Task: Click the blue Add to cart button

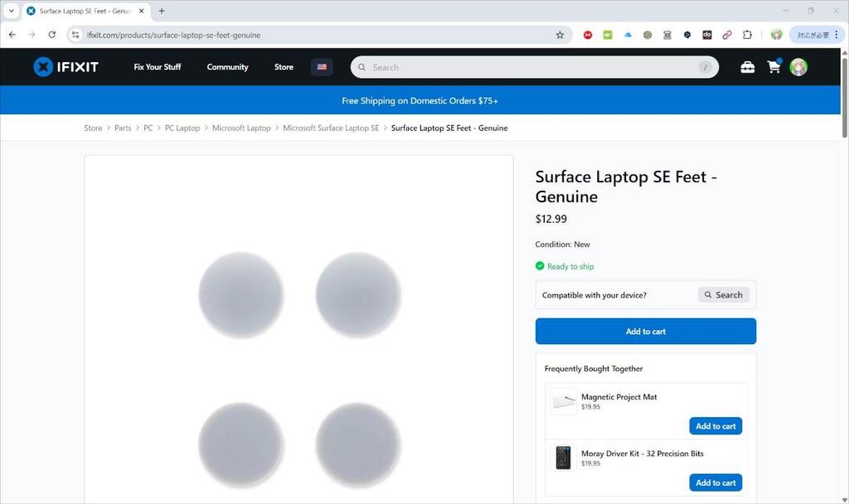Action: pyautogui.click(x=645, y=332)
